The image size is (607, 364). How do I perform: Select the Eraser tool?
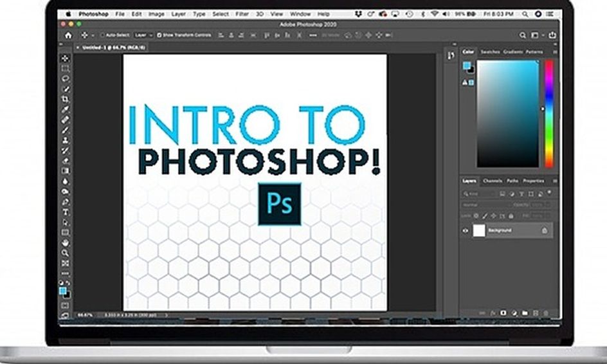click(x=65, y=161)
